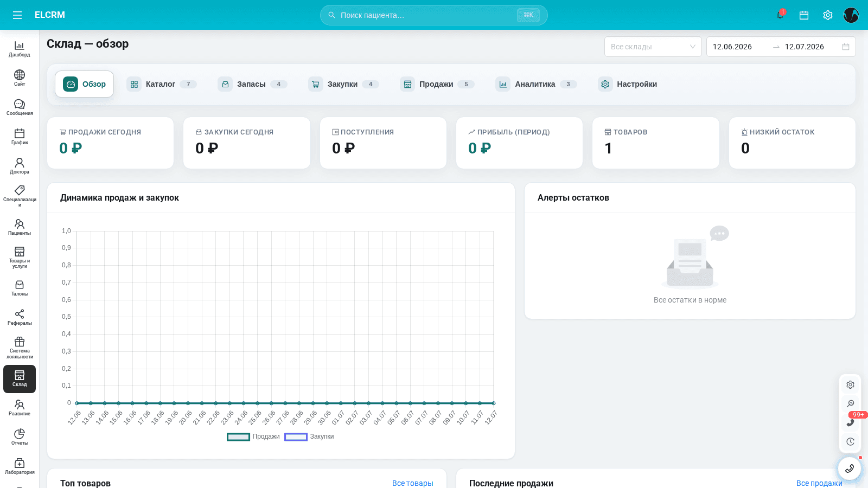The image size is (868, 488).
Task: Open Товары и услуги in sidebar
Action: (x=20, y=258)
